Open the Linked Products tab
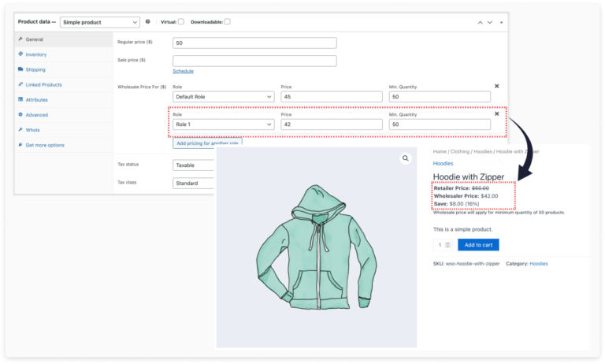This screenshot has height=364, width=605. click(64, 84)
